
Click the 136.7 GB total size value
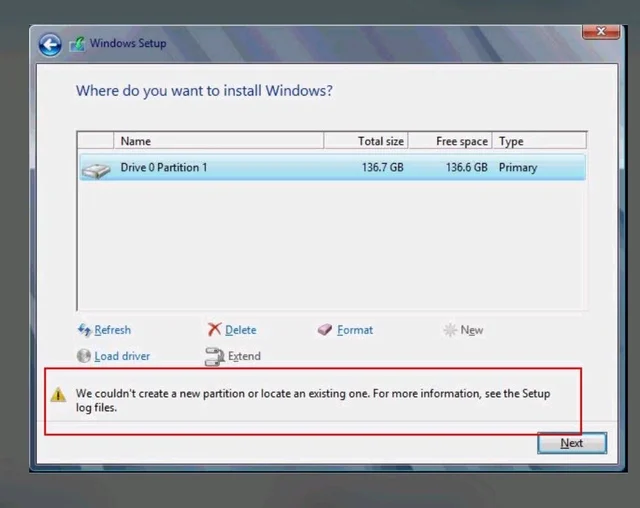tap(382, 167)
